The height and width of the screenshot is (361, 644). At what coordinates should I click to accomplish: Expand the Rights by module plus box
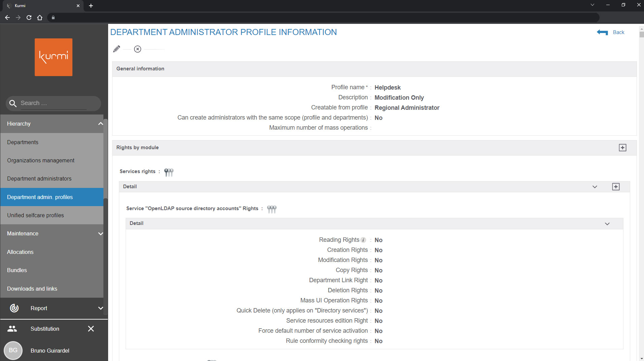point(622,148)
